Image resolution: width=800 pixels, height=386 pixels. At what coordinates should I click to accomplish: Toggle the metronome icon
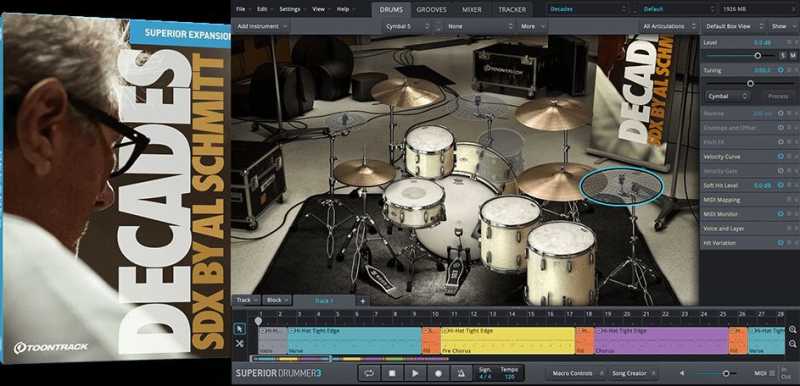tap(461, 373)
